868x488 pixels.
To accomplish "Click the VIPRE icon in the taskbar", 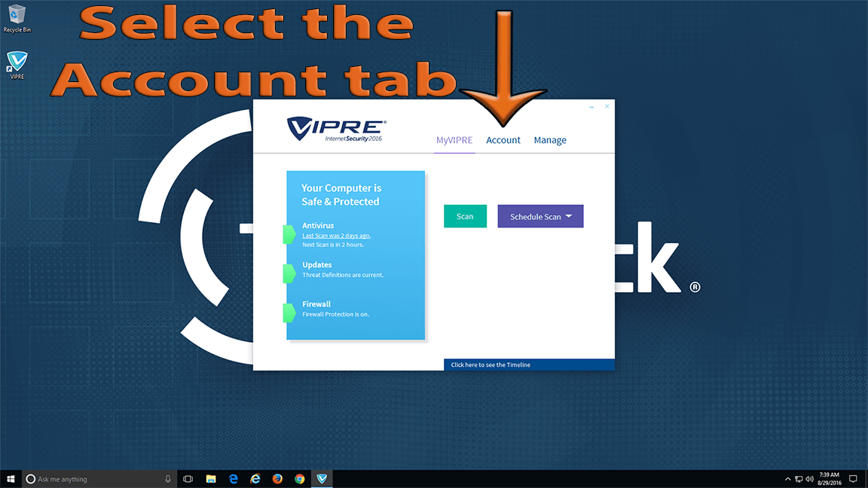I will click(322, 479).
